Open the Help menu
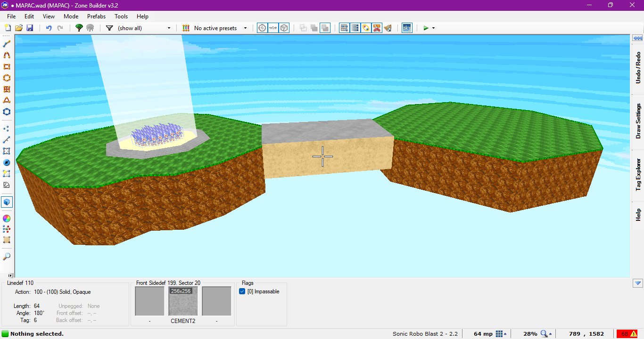This screenshot has width=644, height=339. pyautogui.click(x=142, y=16)
